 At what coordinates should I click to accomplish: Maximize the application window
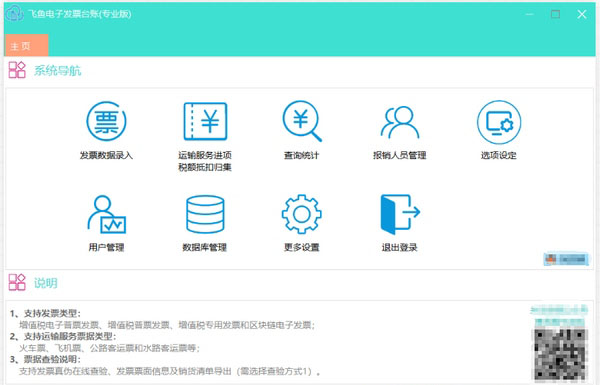tap(555, 14)
